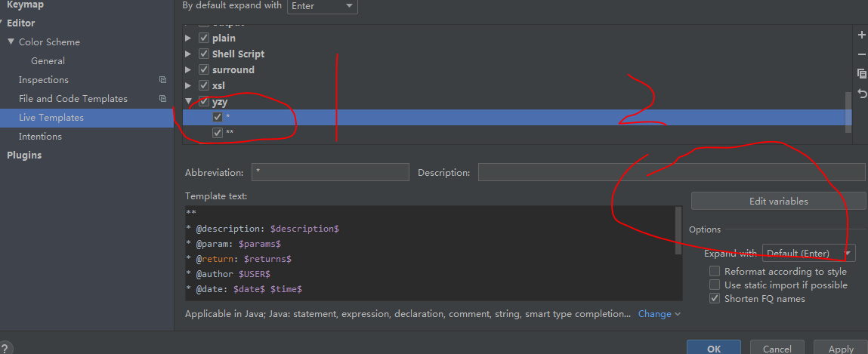
Task: Toggle the surround group checkbox
Action: pyautogui.click(x=204, y=69)
